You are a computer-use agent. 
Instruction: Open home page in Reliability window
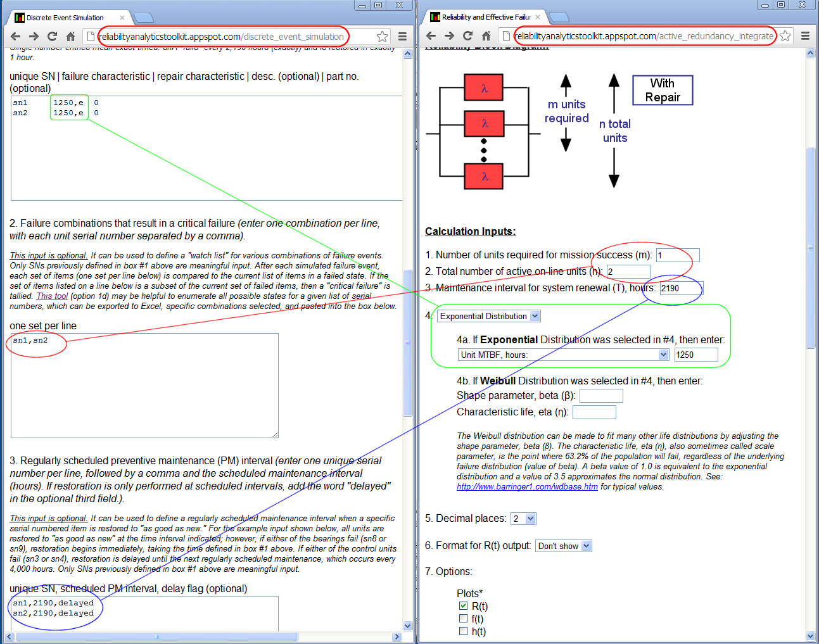486,35
